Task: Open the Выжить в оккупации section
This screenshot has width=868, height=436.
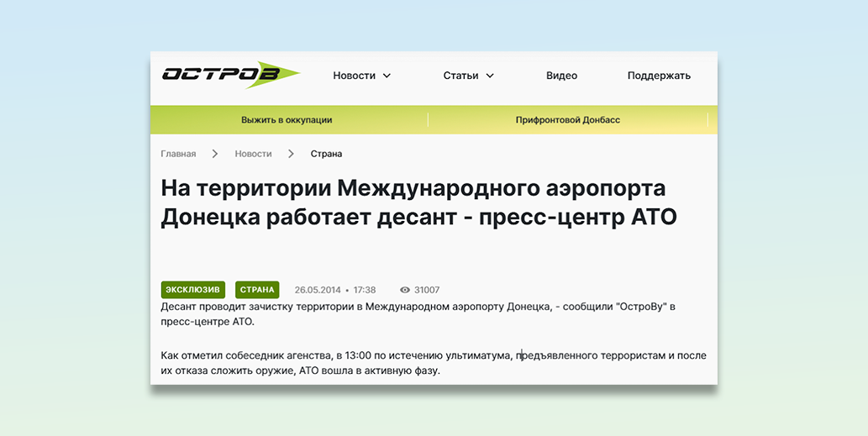Action: pyautogui.click(x=287, y=119)
